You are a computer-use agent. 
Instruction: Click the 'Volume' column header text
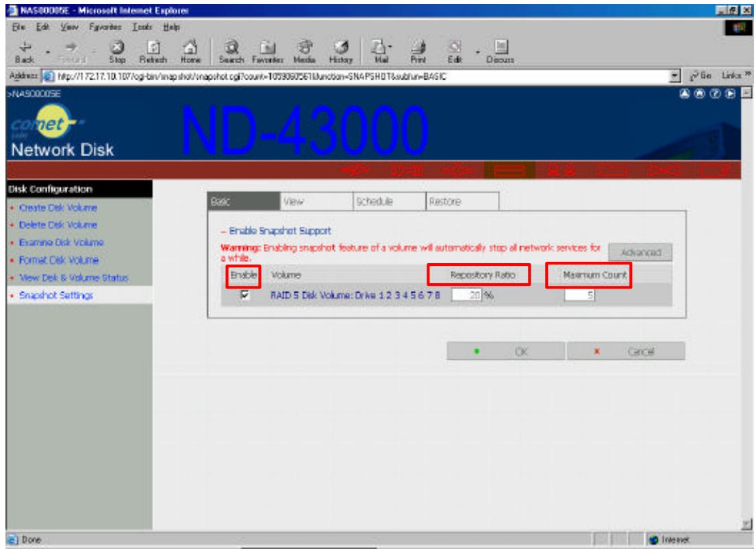pos(286,275)
